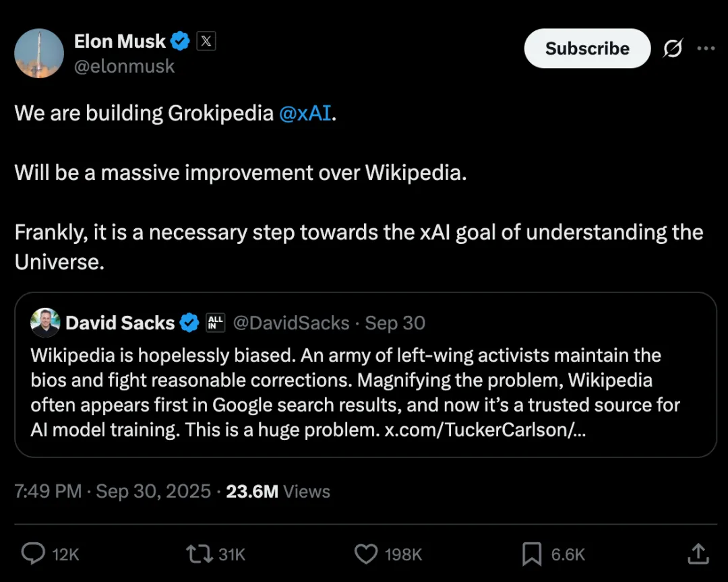Open Grok analysis for this post
This screenshot has width=728, height=582.
673,48
